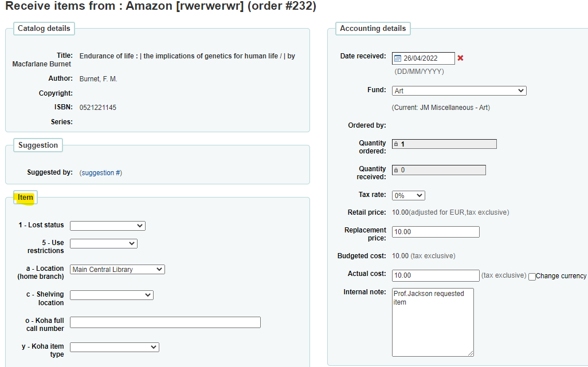Expand the Tax rate dropdown
Viewport: 588px width, 367px height.
408,196
